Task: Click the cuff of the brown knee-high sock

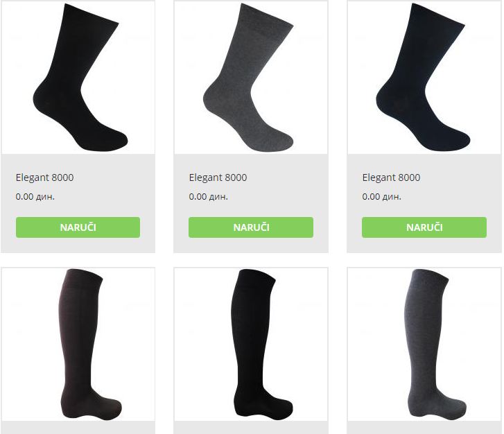Action: 84,277
